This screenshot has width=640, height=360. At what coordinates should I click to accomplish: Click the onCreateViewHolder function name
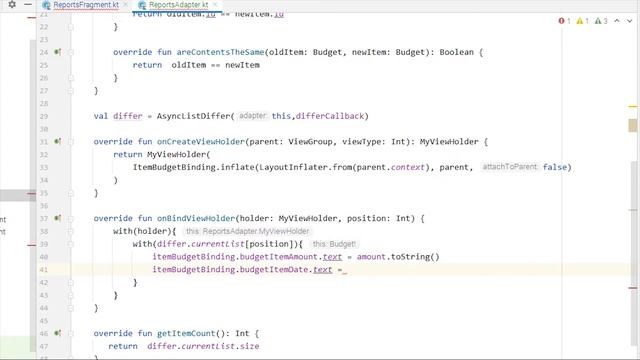click(x=201, y=142)
